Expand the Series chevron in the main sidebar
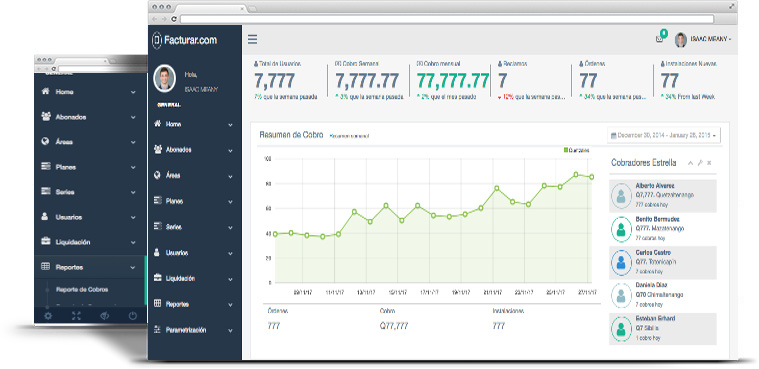This screenshot has width=759, height=369. tap(230, 228)
